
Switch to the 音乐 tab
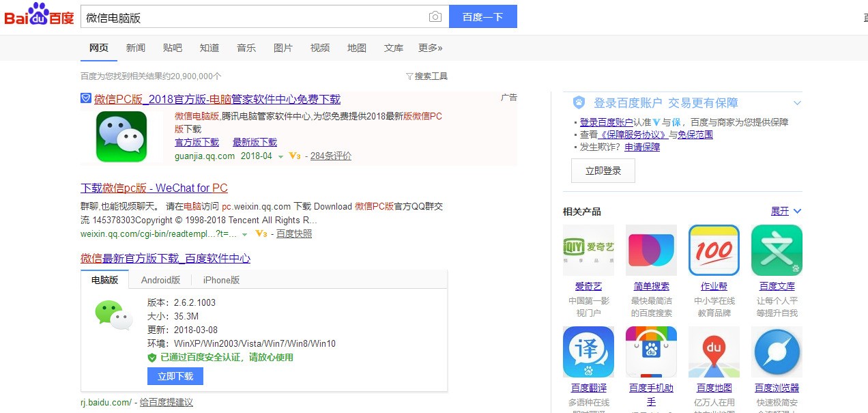coord(246,48)
